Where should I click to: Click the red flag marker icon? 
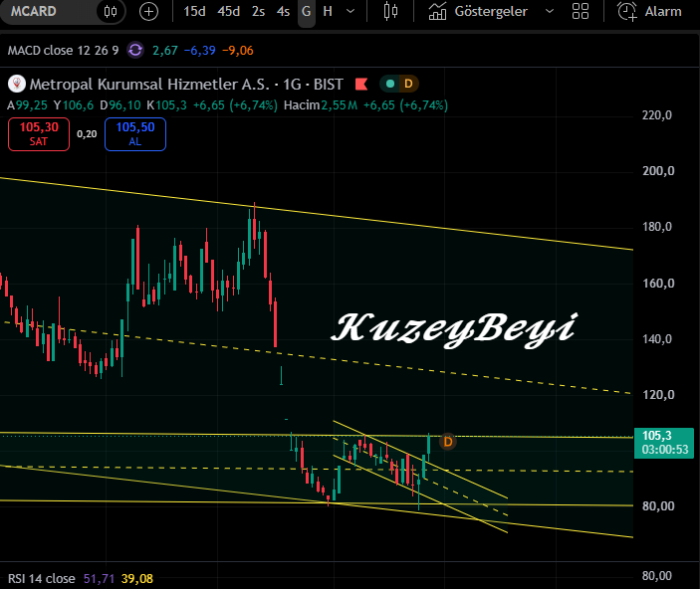pos(361,84)
